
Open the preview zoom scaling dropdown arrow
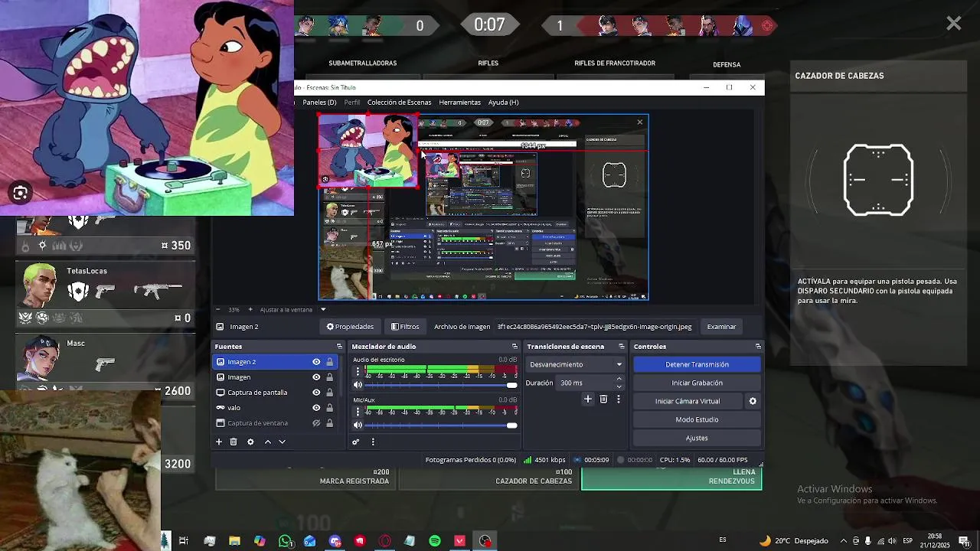323,309
